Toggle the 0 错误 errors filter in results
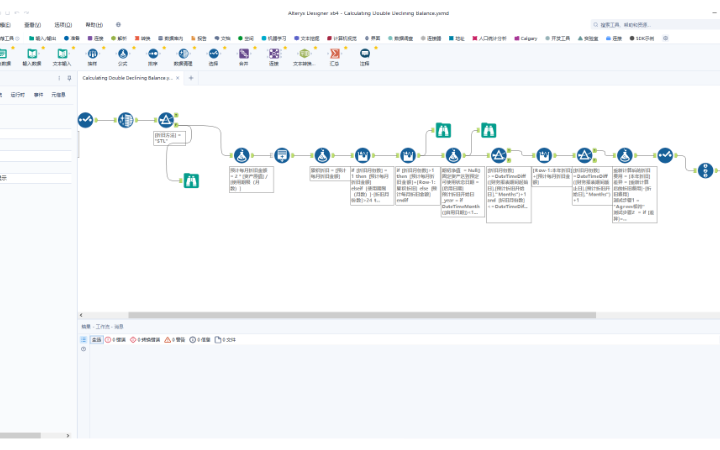The height and width of the screenshot is (450, 720). click(115, 340)
